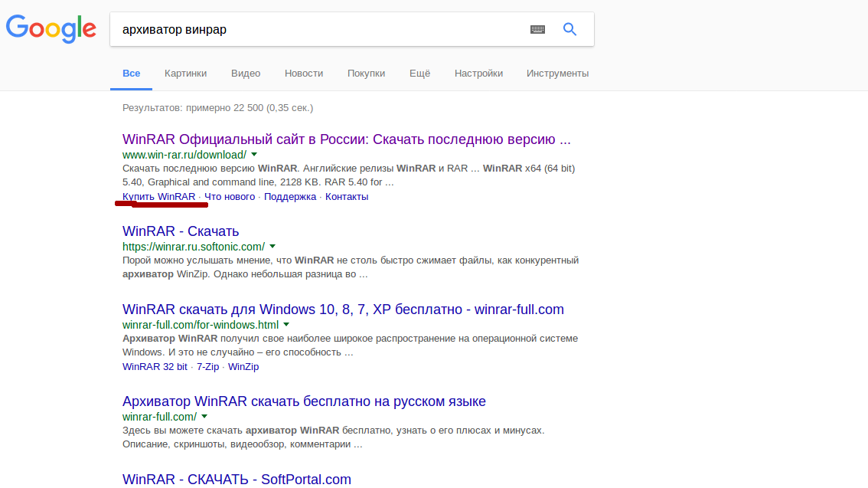Open the Новости tab
The image size is (868, 488).
click(x=304, y=73)
